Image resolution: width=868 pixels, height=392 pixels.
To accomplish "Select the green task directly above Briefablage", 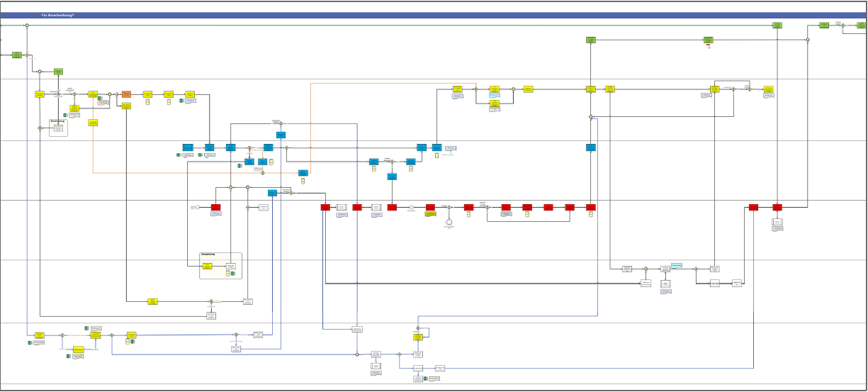I will pyautogui.click(x=59, y=72).
